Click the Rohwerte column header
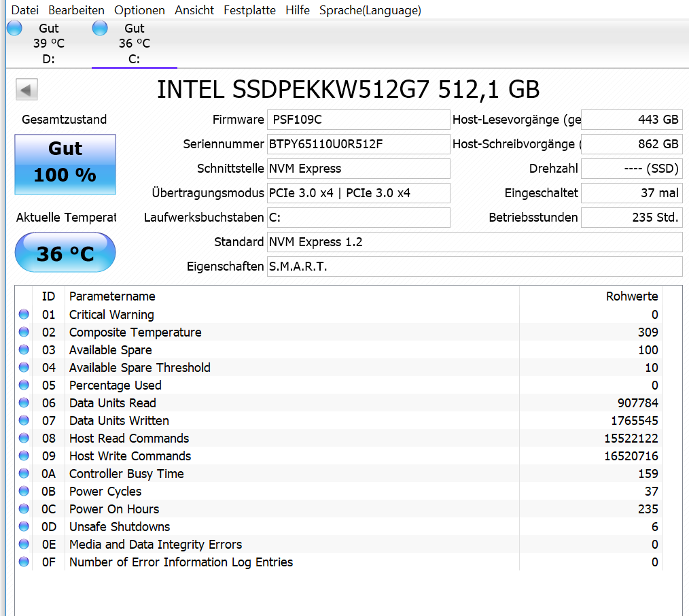Screen dimensions: 689x616 coord(590,296)
